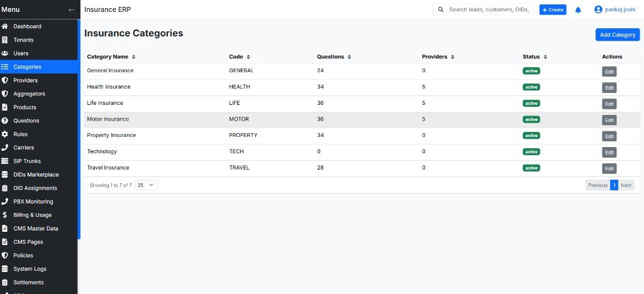Click the PBX Monitoring phone icon
644x294 pixels.
(5, 201)
